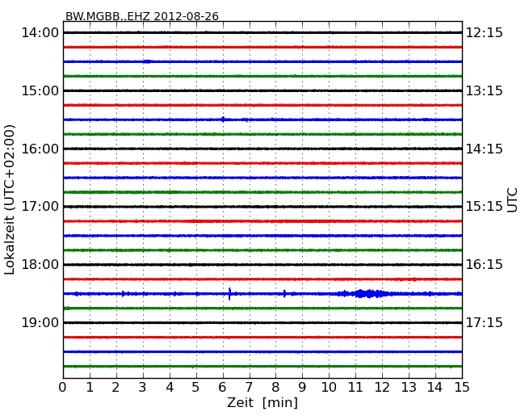Click the black trace at 14:00
The width and height of the screenshot is (525, 420).
coord(262,33)
